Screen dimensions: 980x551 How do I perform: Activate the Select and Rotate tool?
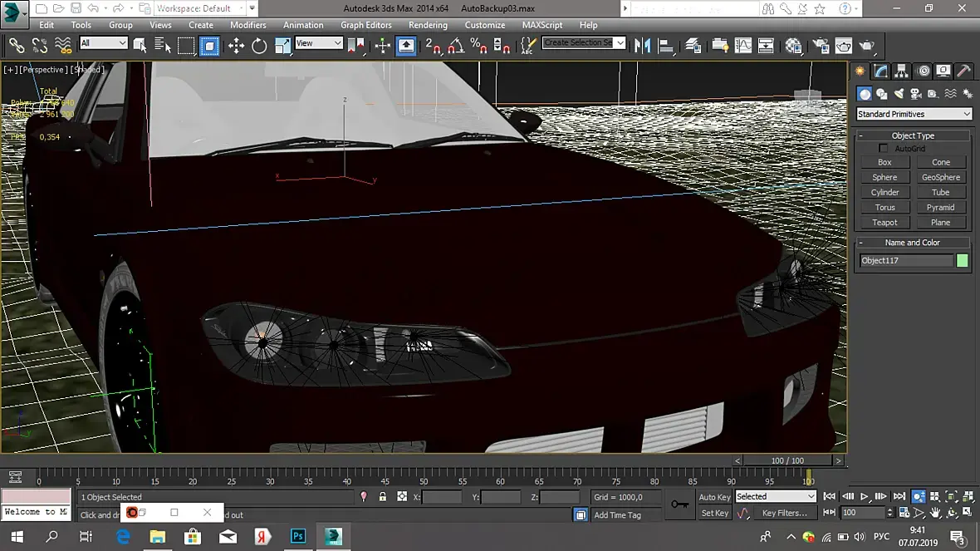[x=259, y=46]
